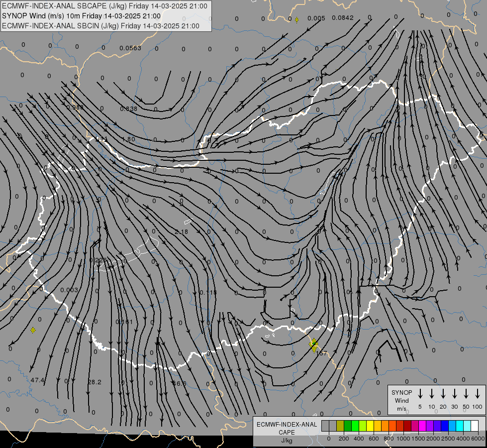This screenshot has width=487, height=448.
Task: Click the 47.4 value on the map
Action: click(38, 380)
